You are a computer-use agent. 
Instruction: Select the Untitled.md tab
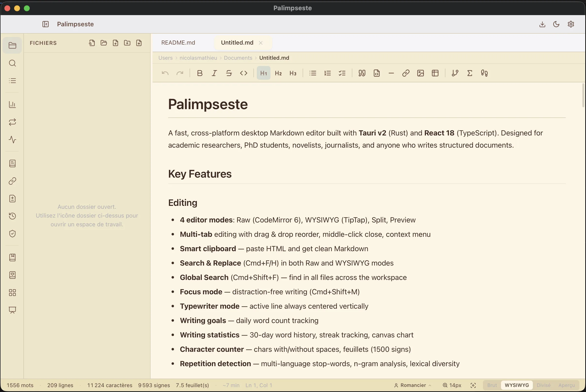click(237, 43)
